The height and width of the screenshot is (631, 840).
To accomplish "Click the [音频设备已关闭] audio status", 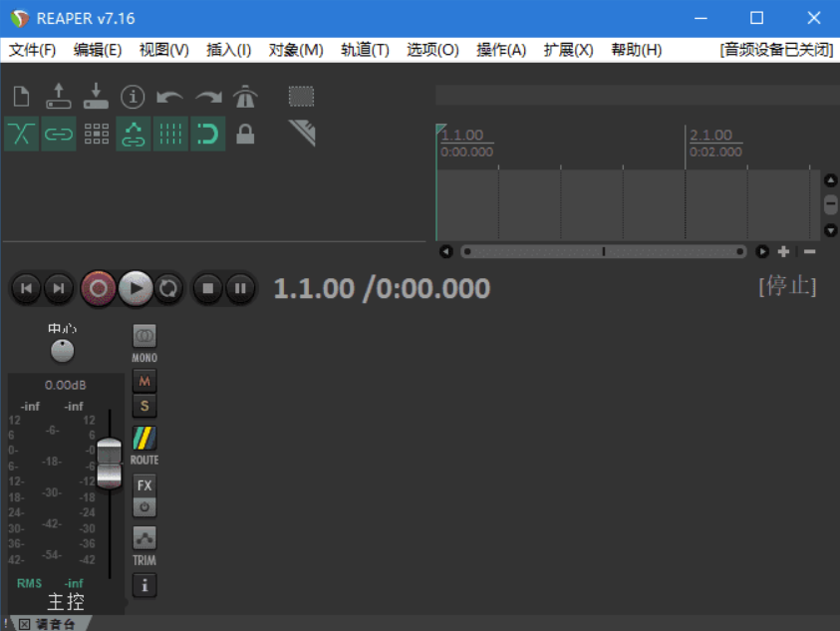I will point(776,50).
